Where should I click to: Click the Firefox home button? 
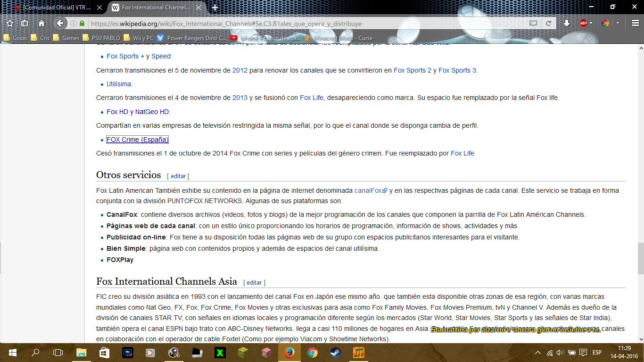coord(41,24)
